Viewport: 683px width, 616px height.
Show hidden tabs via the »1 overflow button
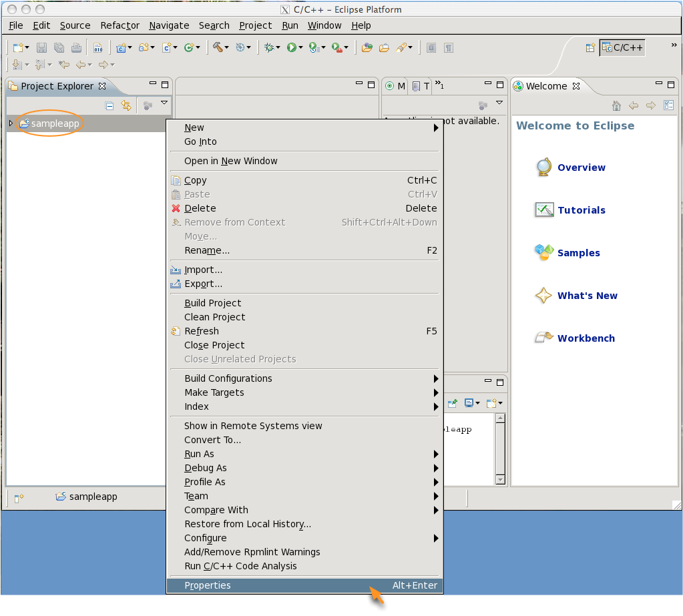point(439,85)
